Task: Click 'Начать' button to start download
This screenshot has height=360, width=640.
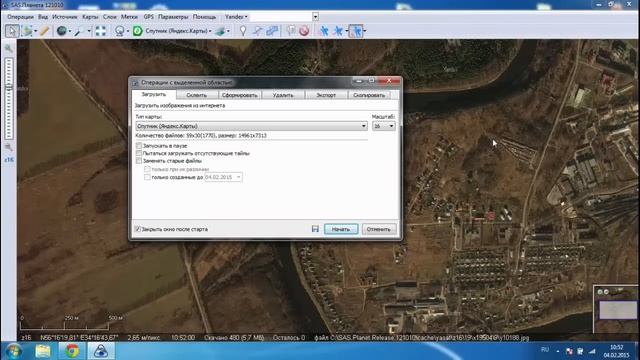Action: pyautogui.click(x=341, y=229)
